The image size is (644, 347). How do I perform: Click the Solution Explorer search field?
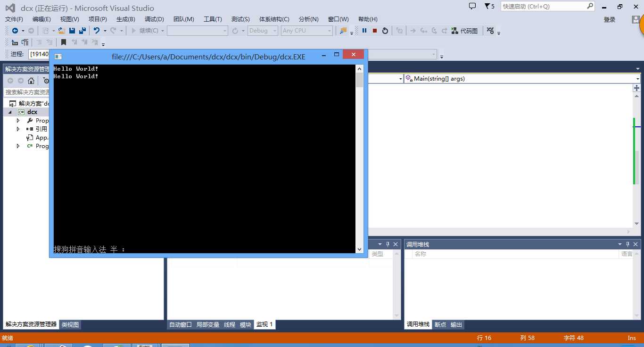pyautogui.click(x=27, y=92)
